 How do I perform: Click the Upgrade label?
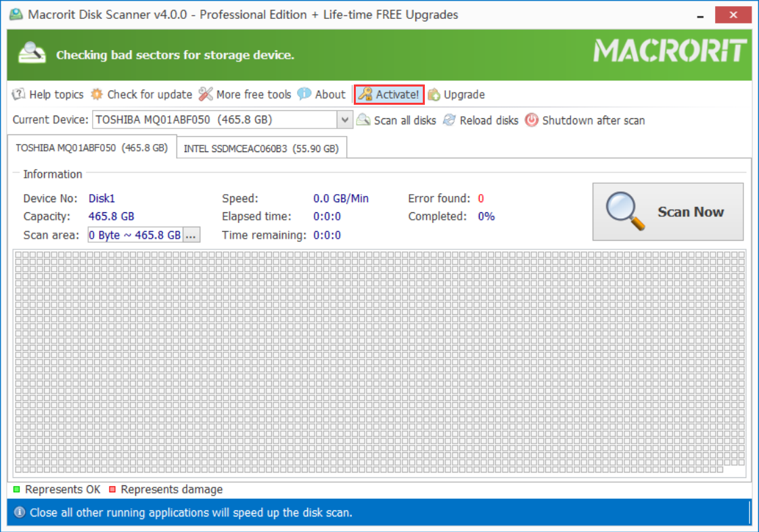click(x=464, y=95)
